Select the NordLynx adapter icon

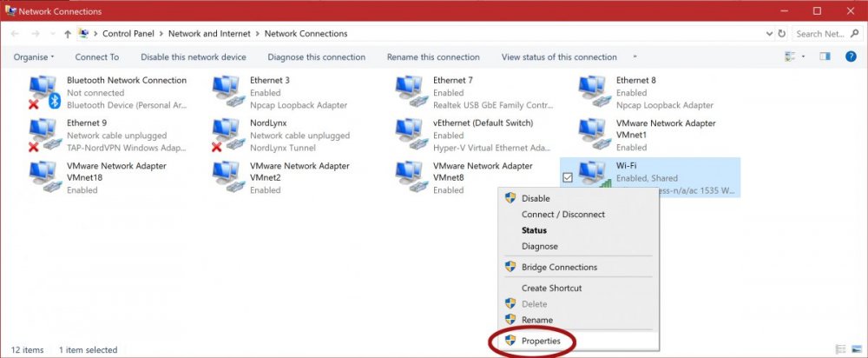[228, 136]
